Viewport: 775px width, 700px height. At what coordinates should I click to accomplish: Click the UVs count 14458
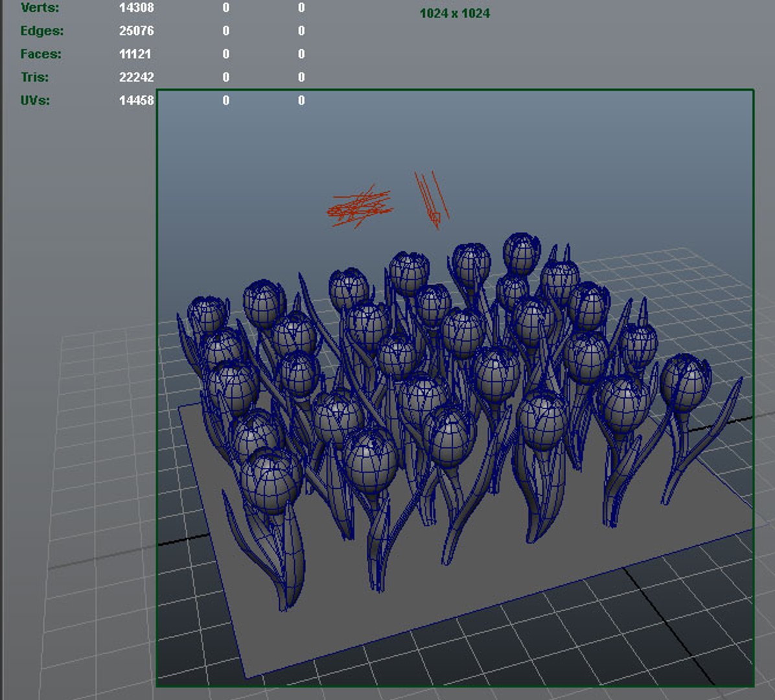[137, 100]
